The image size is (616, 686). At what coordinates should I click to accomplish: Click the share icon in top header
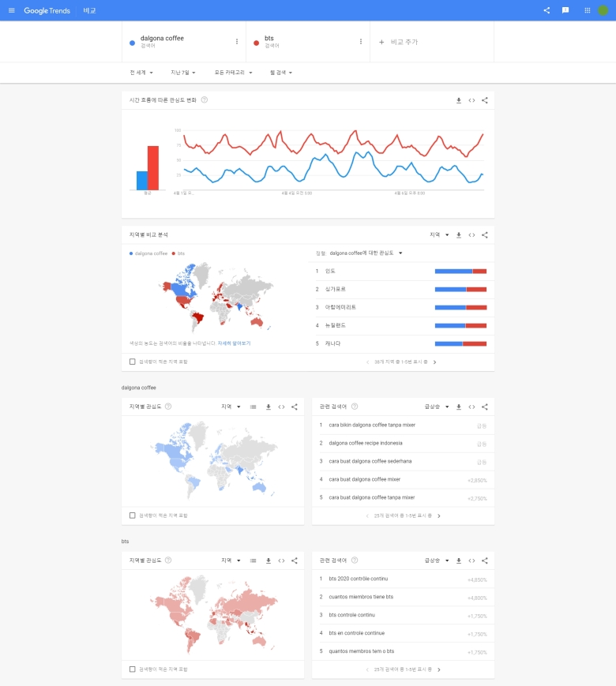(547, 10)
